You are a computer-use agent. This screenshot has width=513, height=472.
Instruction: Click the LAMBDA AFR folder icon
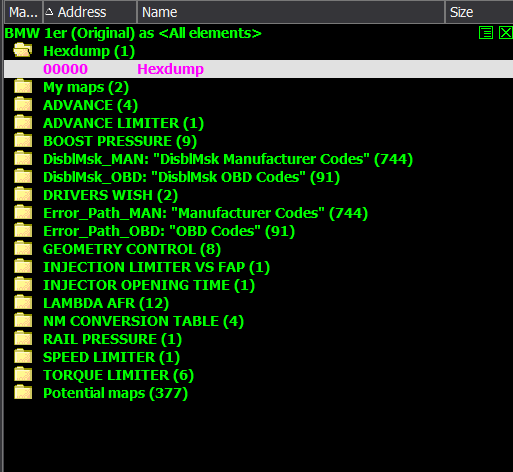(x=23, y=302)
